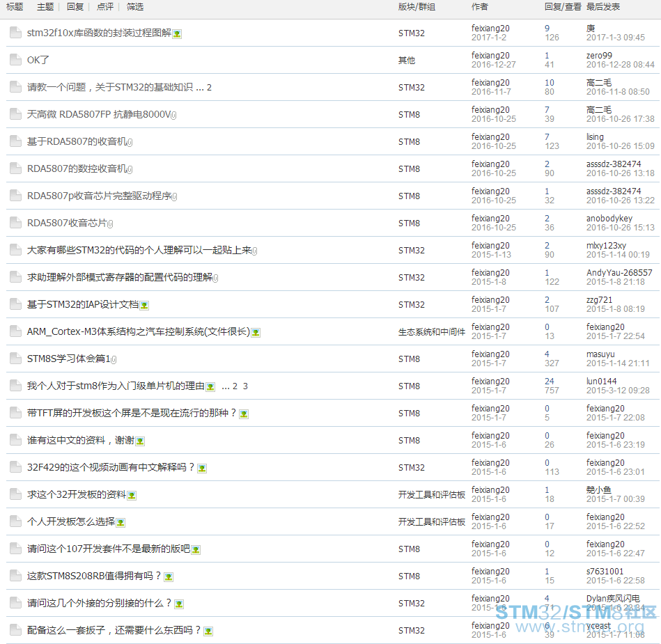661x644 pixels.
Task: Open the 其他 forum board link
Action: [407, 61]
